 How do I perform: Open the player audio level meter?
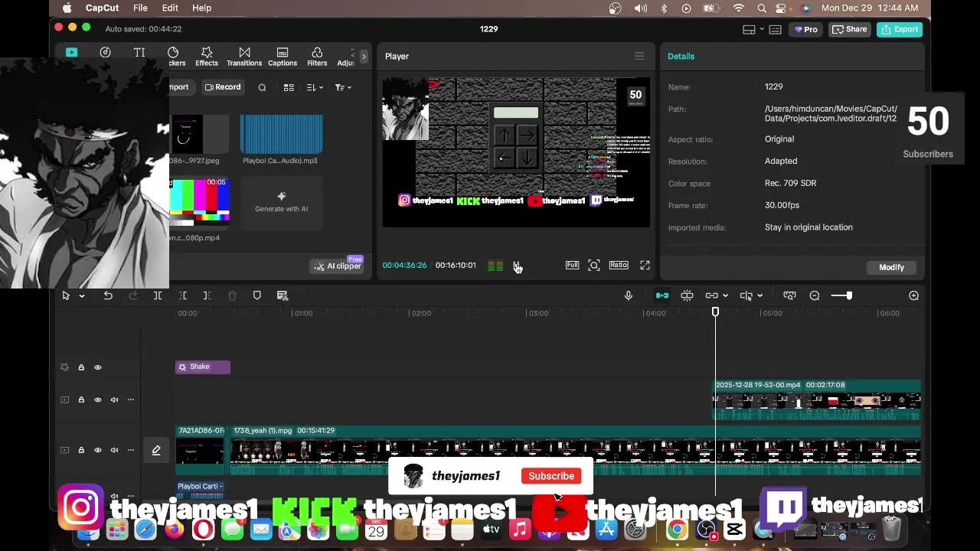[x=495, y=266]
